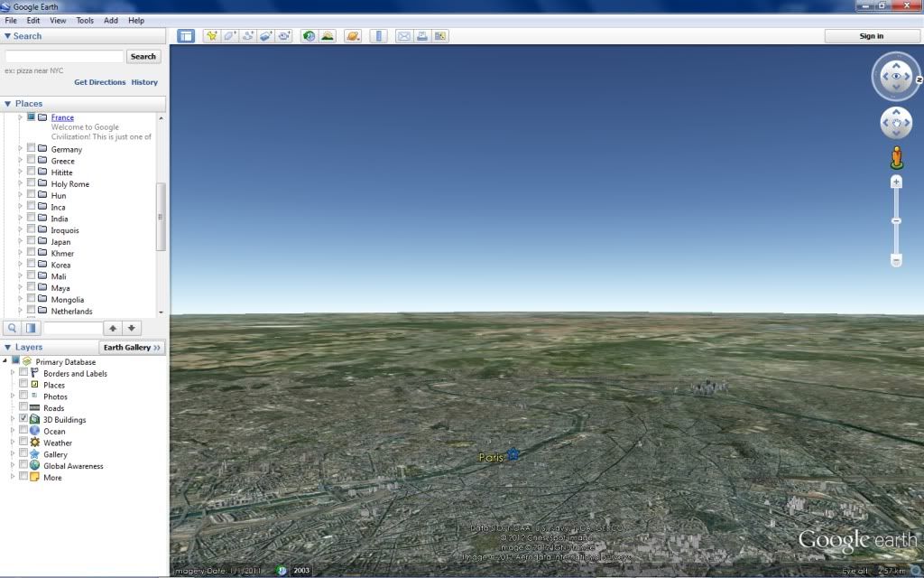
Task: Click the panel toggle icon beside the Places magnifier
Action: pyautogui.click(x=31, y=328)
